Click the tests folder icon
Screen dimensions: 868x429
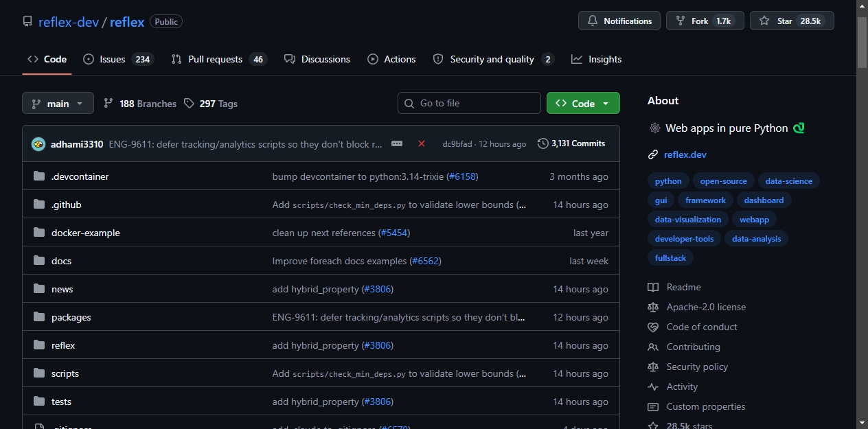click(x=39, y=402)
